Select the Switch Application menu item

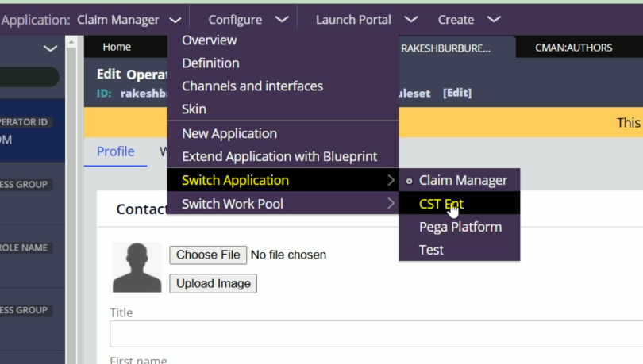pos(283,180)
